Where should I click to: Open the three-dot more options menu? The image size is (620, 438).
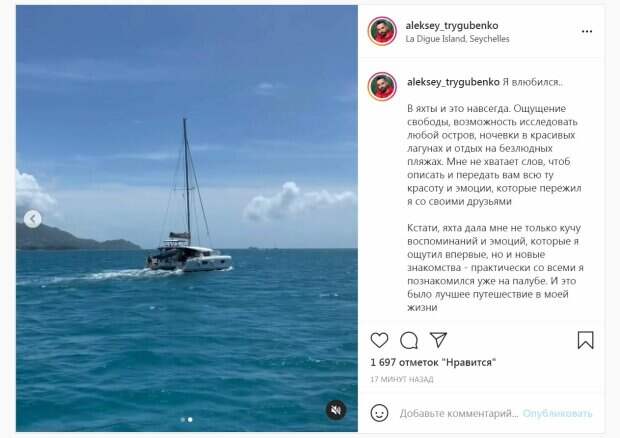point(587,32)
